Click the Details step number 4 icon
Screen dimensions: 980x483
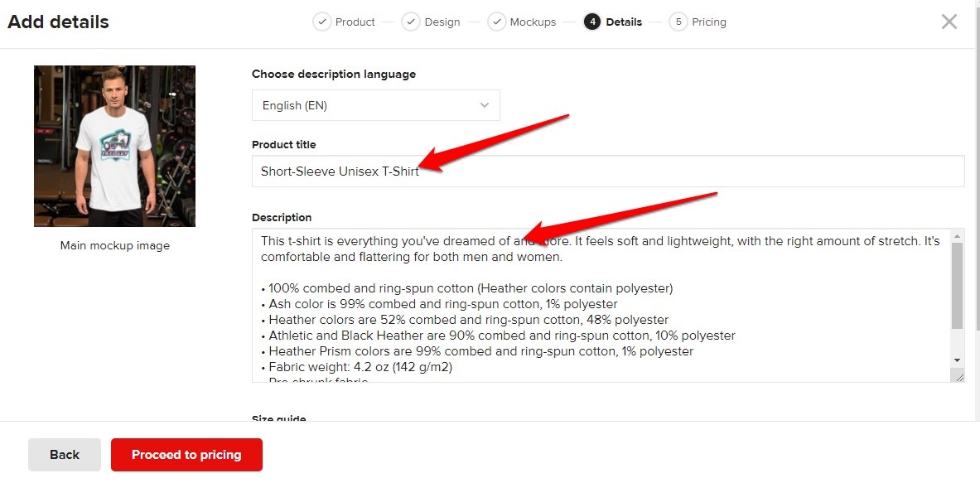[x=591, y=22]
